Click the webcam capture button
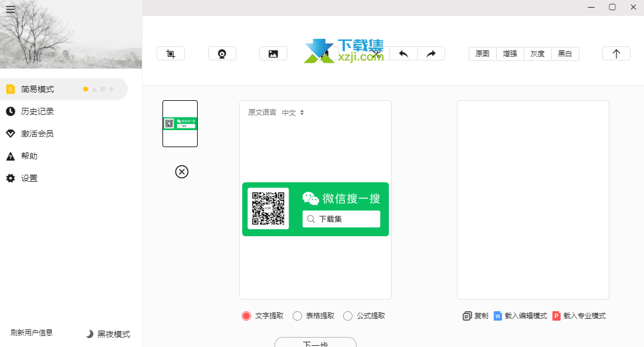644x347 pixels. coord(222,54)
